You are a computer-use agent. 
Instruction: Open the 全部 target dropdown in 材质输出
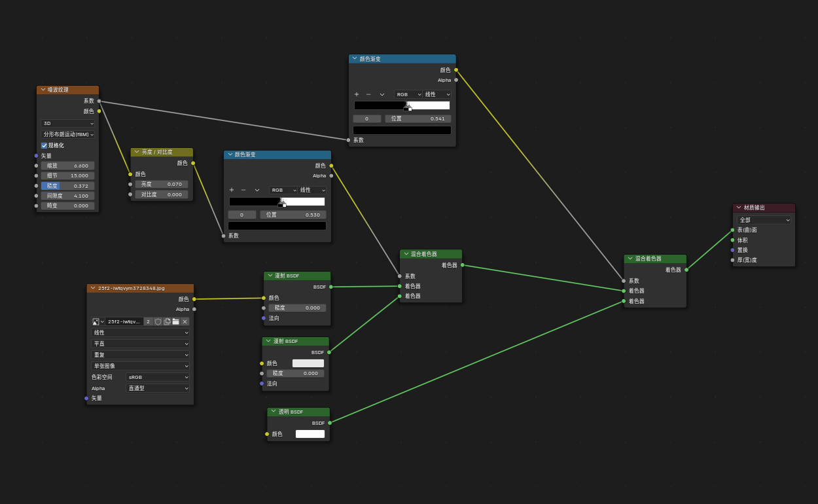(764, 220)
